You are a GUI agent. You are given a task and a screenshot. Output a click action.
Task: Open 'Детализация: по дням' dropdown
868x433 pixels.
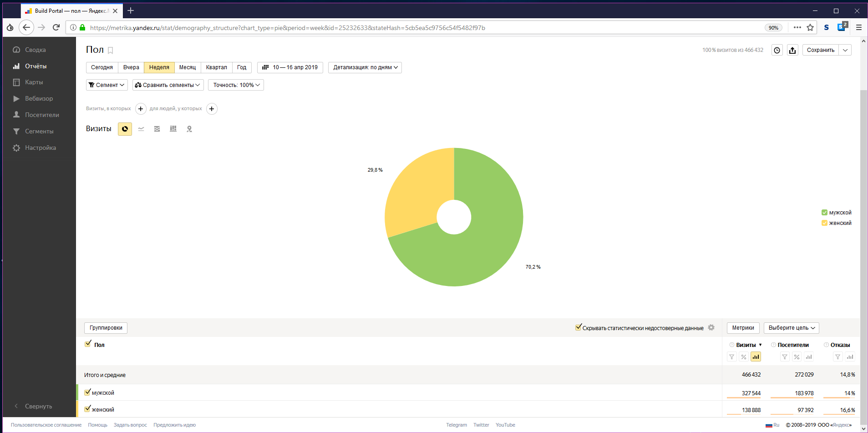click(x=365, y=67)
